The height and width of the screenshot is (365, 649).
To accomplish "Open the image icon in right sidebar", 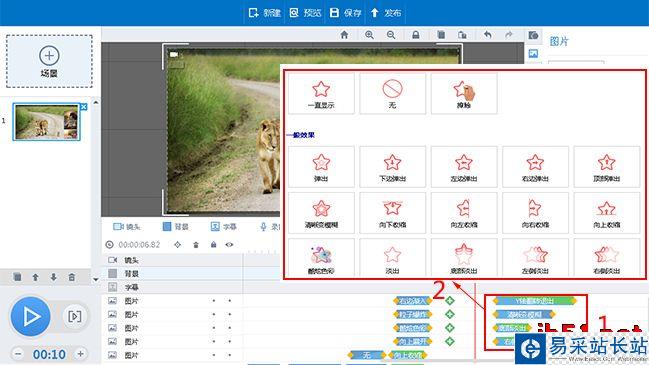I will (x=533, y=53).
